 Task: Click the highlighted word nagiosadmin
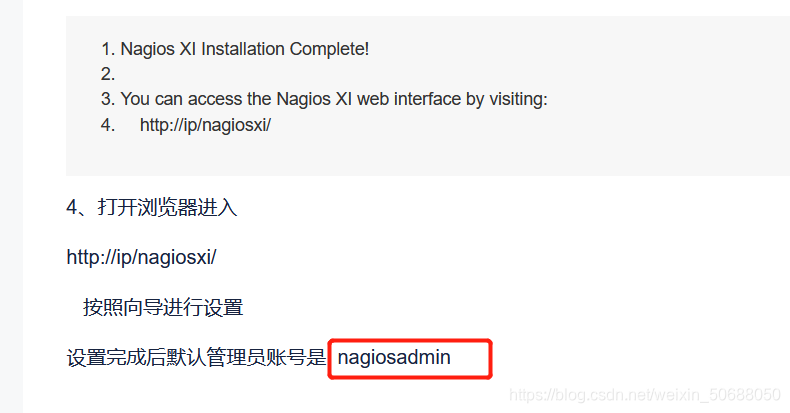pos(394,358)
